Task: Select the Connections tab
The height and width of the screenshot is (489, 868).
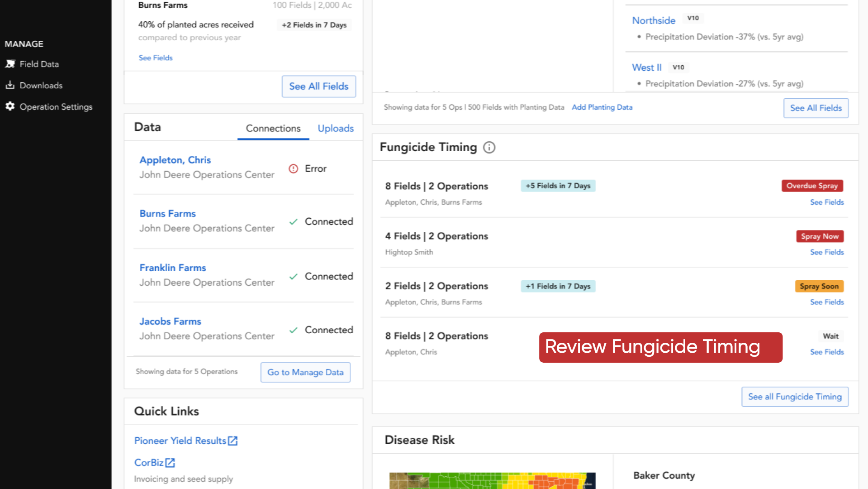Action: click(273, 128)
